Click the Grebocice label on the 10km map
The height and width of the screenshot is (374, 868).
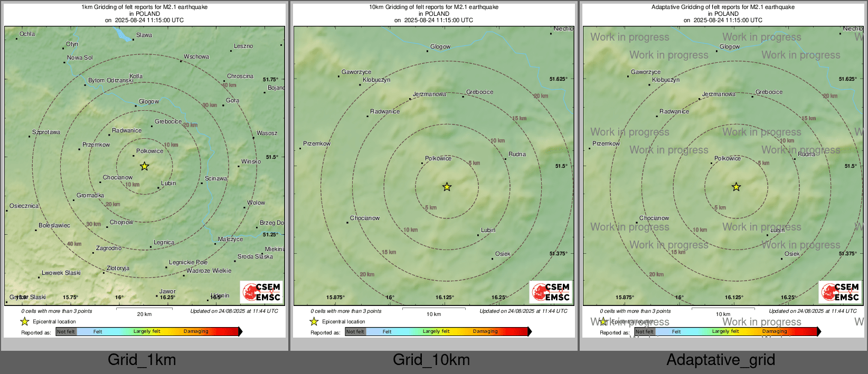point(480,92)
